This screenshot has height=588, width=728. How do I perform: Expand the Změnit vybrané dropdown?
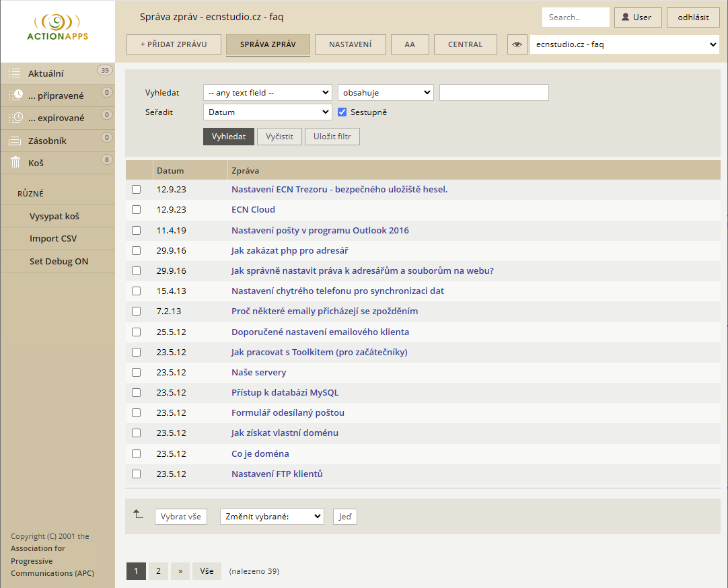(272, 517)
